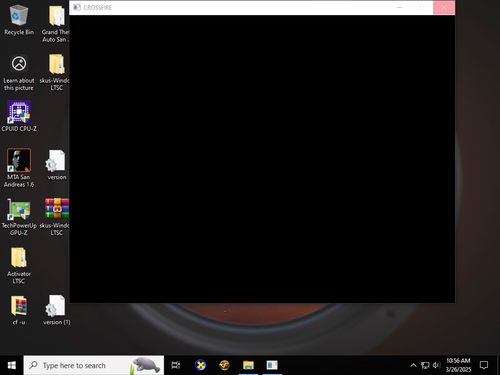
Task: Open the notification Action Center icon
Action: coord(484,365)
